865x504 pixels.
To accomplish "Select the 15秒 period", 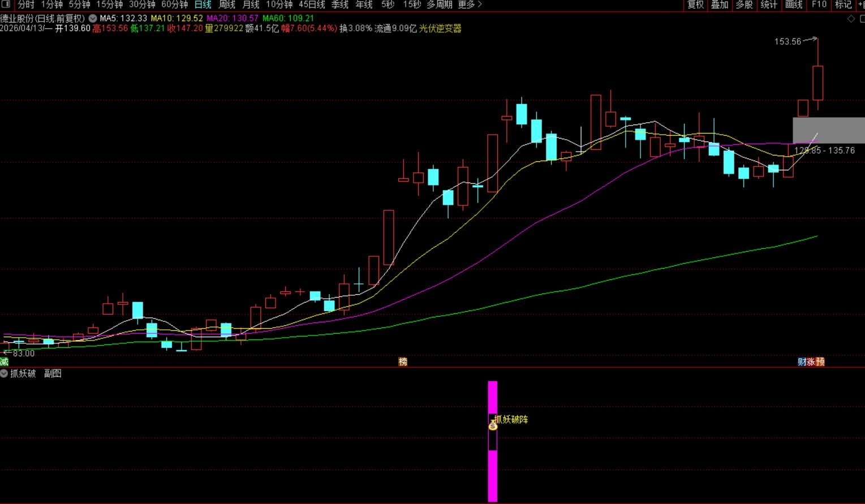I will [412, 5].
